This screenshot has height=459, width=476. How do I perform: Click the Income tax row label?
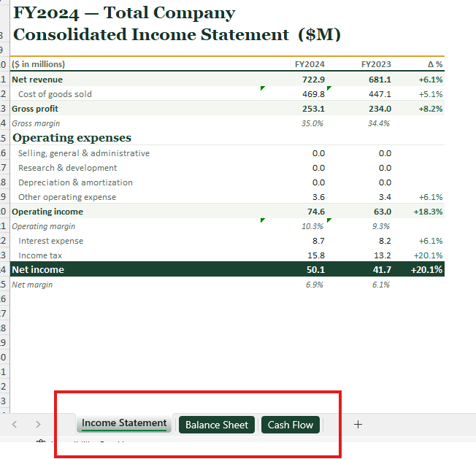point(40,255)
